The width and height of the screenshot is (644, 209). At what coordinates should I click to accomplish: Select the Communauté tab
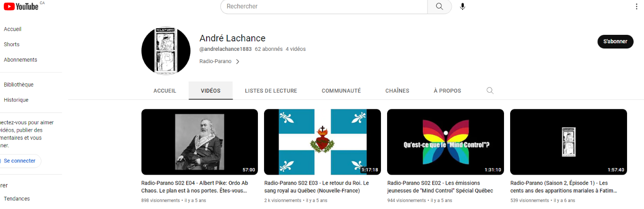tap(341, 91)
